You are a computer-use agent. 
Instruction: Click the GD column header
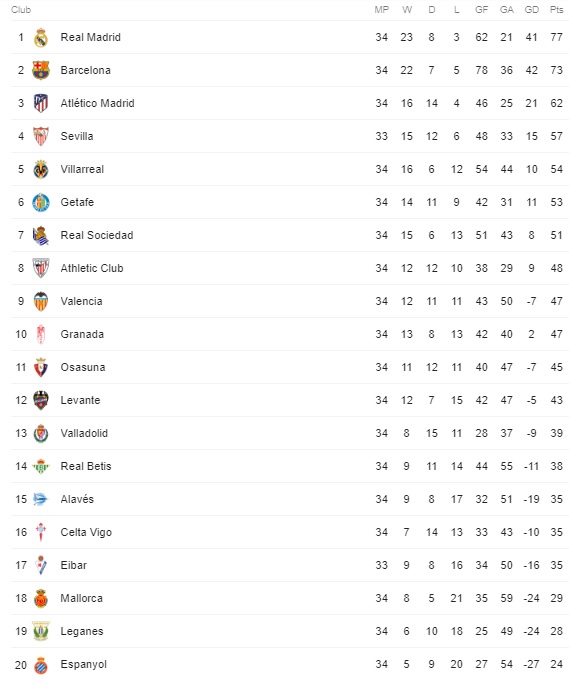(532, 10)
